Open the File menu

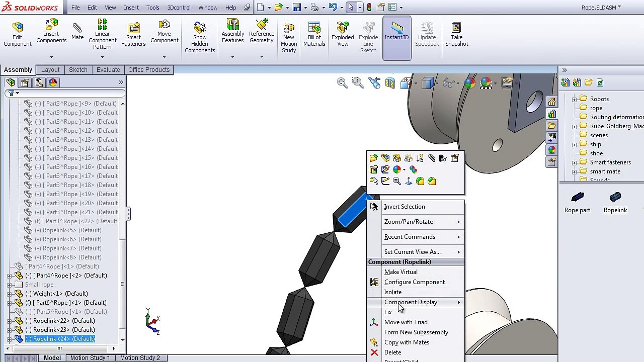tap(75, 8)
